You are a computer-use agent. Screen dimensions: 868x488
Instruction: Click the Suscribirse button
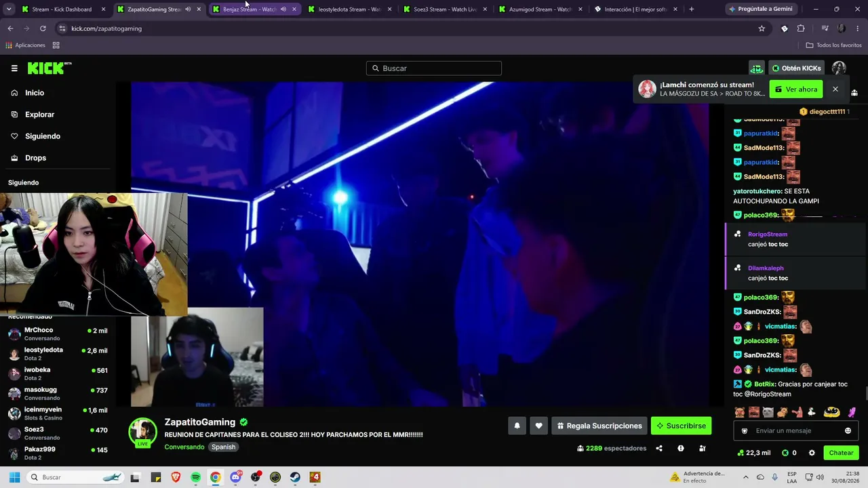[681, 426]
